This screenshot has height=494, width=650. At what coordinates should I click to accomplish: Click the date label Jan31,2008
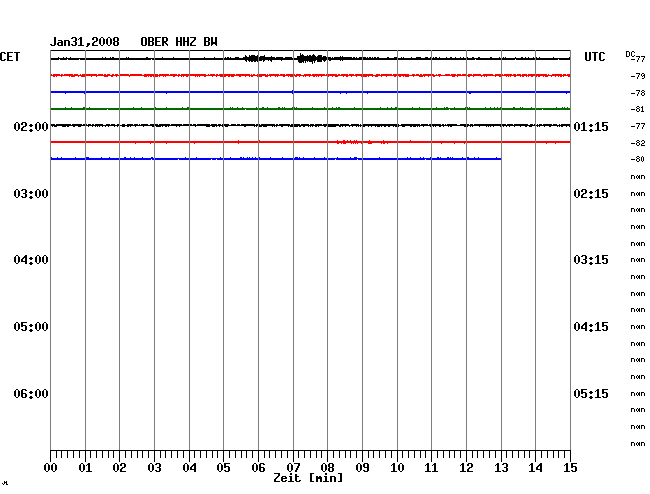[85, 42]
